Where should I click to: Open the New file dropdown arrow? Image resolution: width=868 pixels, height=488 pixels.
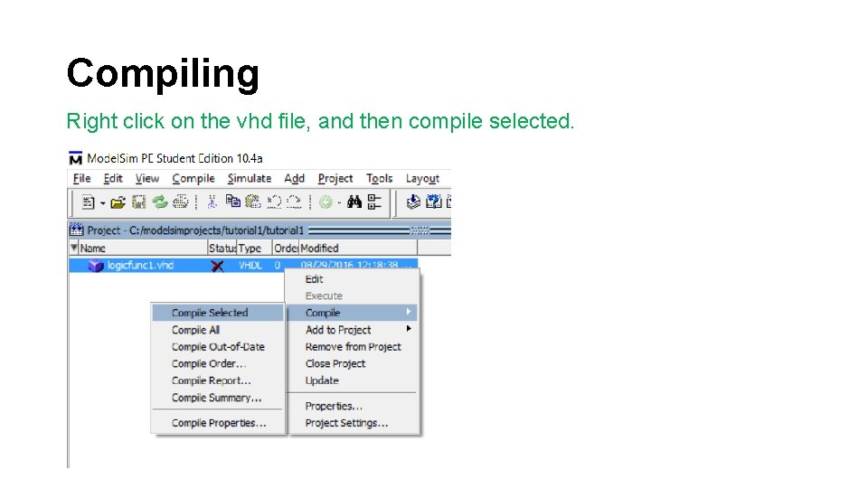[x=102, y=203]
